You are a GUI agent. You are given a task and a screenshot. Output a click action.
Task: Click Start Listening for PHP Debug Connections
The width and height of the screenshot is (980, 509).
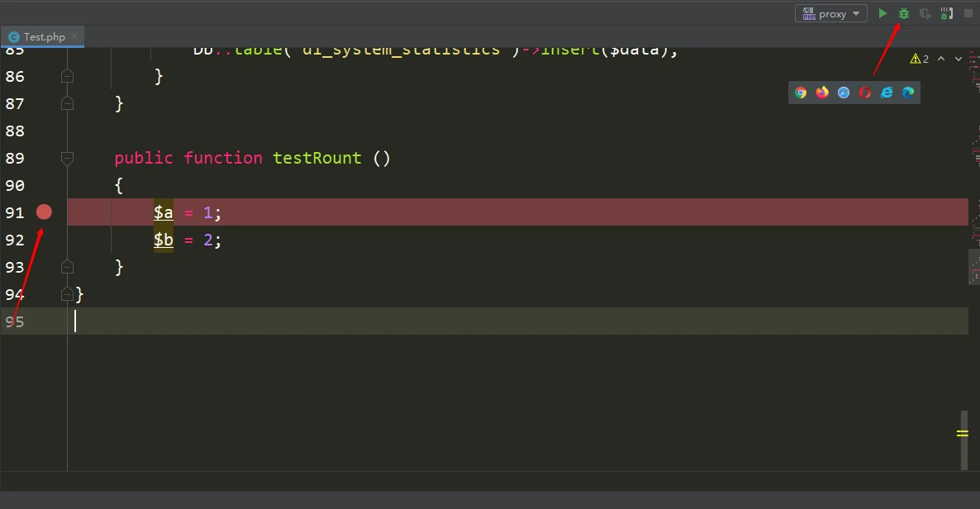(x=947, y=13)
